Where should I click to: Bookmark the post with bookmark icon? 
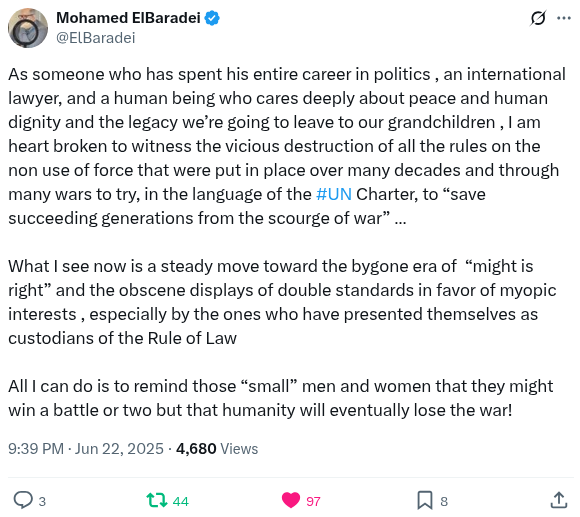pyautogui.click(x=425, y=500)
